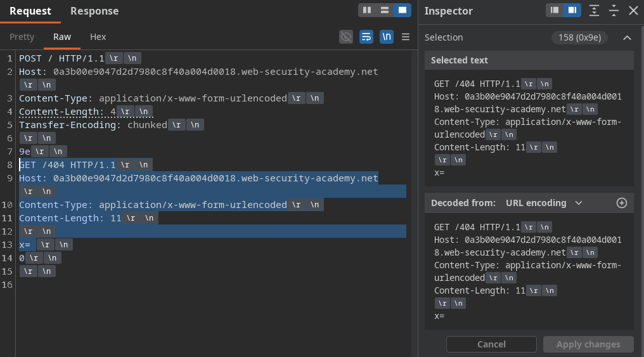Open the URL encoding decode dropdown
Screen dimensions: 644x357
(x=544, y=203)
